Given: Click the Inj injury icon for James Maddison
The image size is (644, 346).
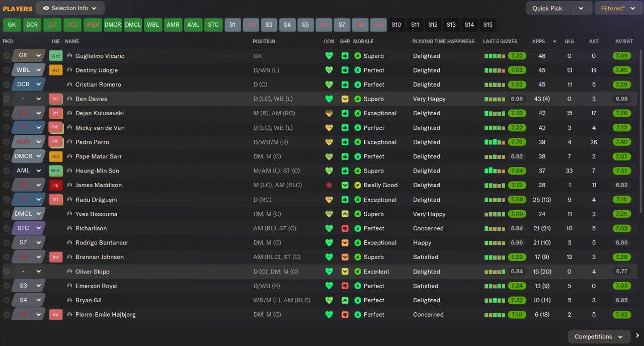Looking at the screenshot, I should pyautogui.click(x=56, y=185).
